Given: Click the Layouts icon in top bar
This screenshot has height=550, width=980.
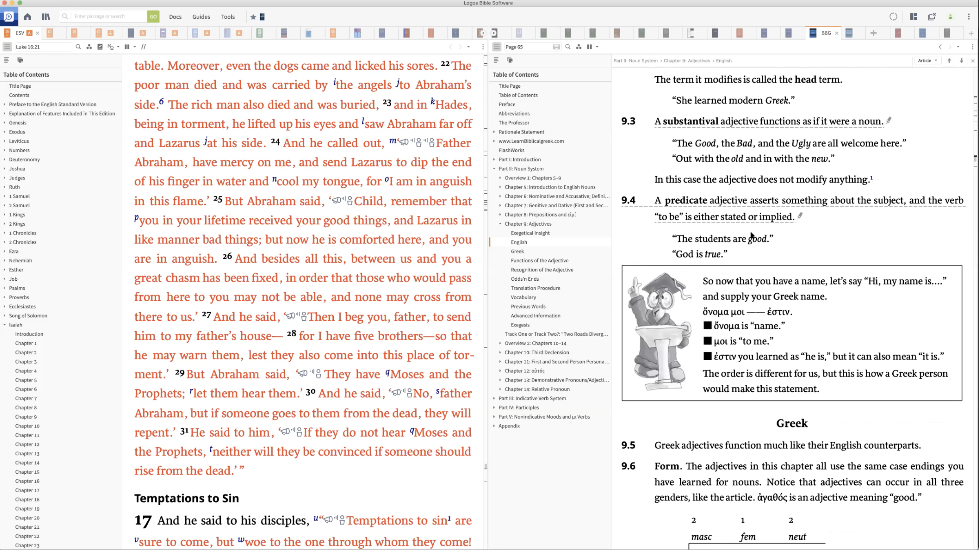Looking at the screenshot, I should click(913, 17).
